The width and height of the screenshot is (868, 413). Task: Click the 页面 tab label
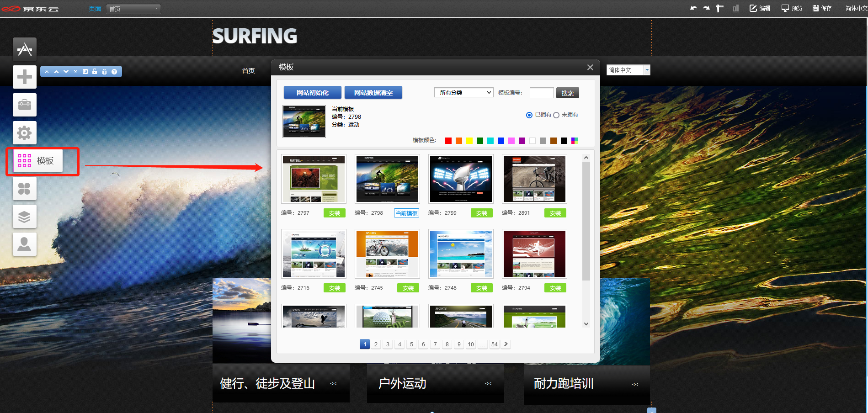pos(95,9)
